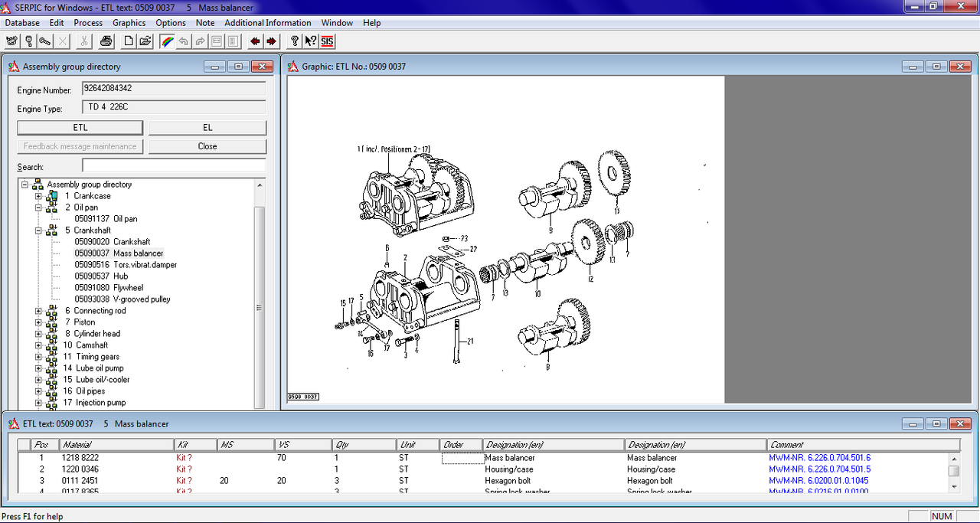Select 05091080 Flywheel entry
Screen dimensions: 980x523
pos(109,288)
